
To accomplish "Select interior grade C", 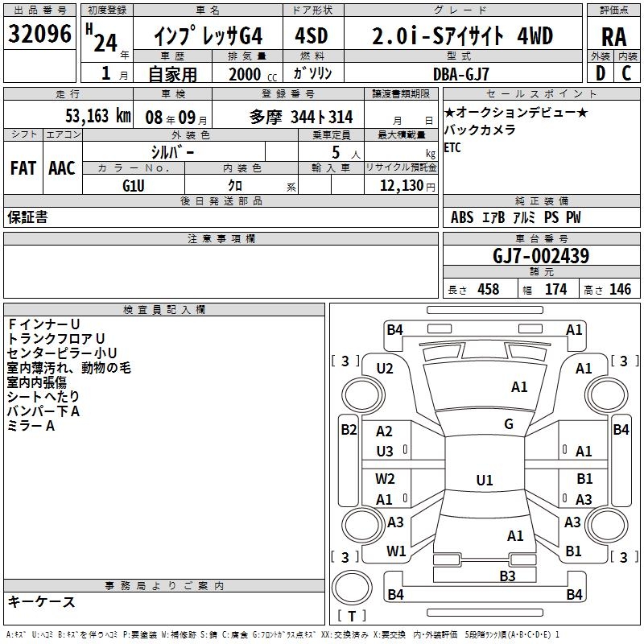I will (x=626, y=73).
